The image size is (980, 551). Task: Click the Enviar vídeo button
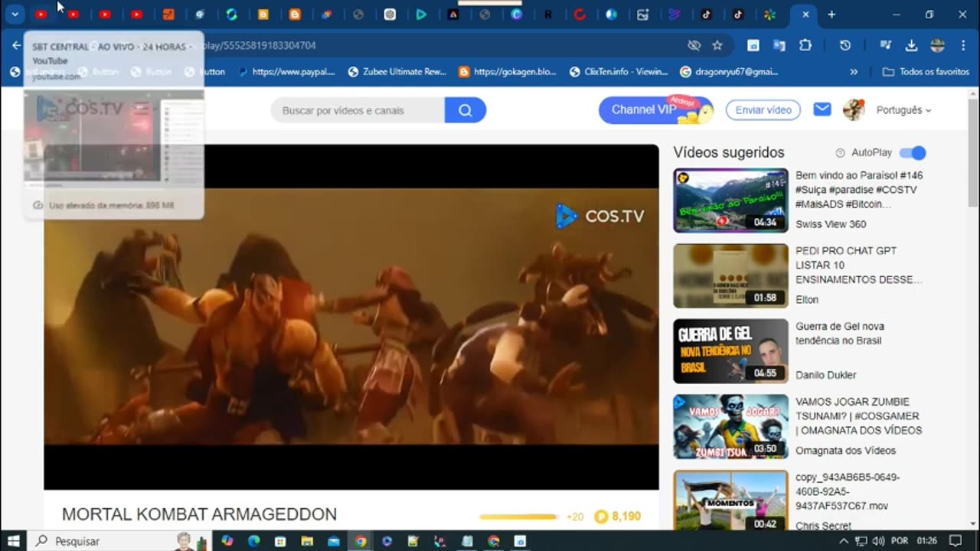coord(763,110)
